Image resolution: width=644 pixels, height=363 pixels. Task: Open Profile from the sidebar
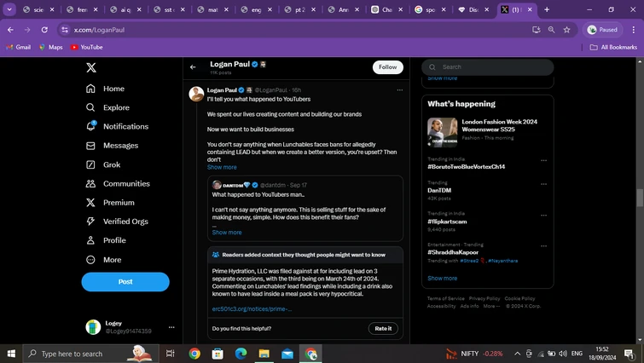[106, 240]
